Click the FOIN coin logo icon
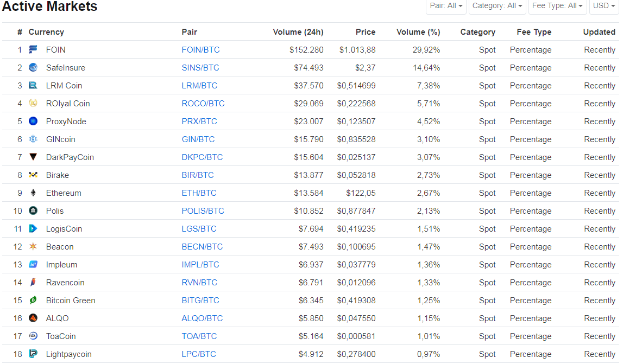Screen dimensions: 636x364 pos(33,49)
